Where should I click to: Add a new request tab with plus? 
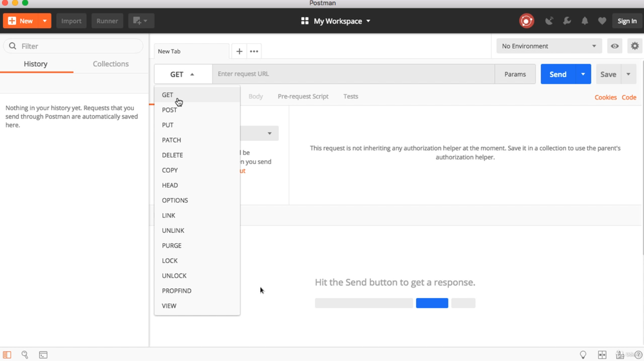click(x=239, y=51)
